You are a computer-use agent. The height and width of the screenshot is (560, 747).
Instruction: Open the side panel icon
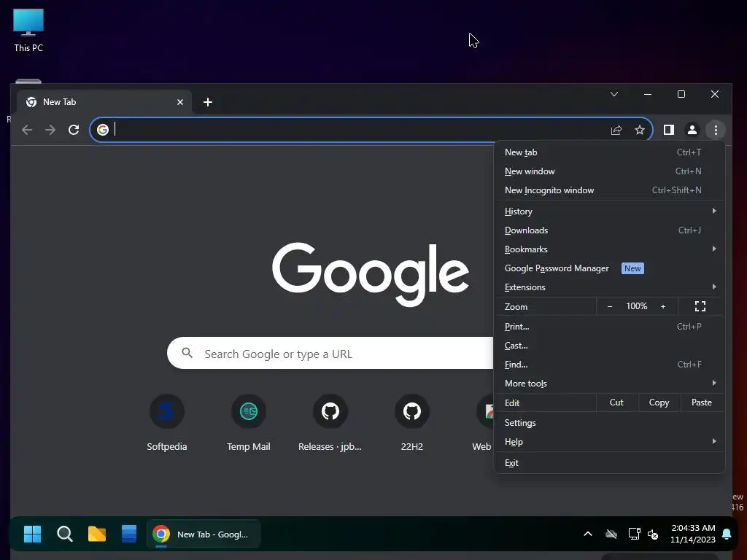pyautogui.click(x=669, y=130)
